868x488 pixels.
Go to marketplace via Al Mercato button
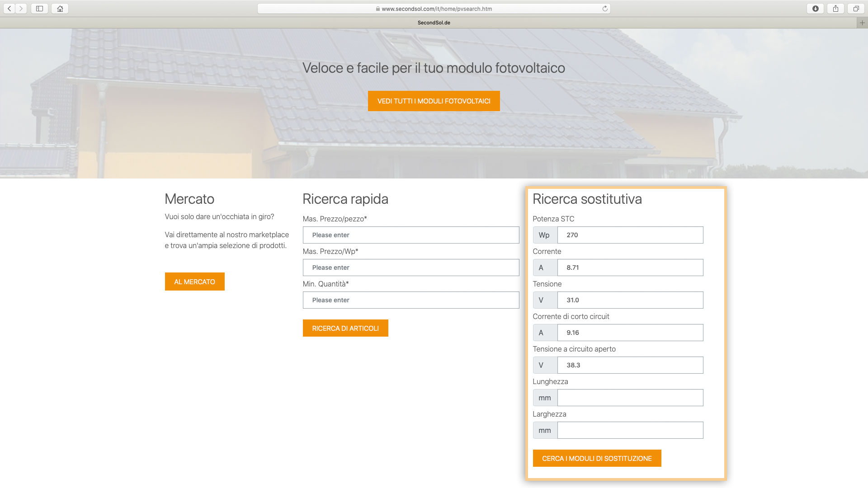[x=194, y=282]
